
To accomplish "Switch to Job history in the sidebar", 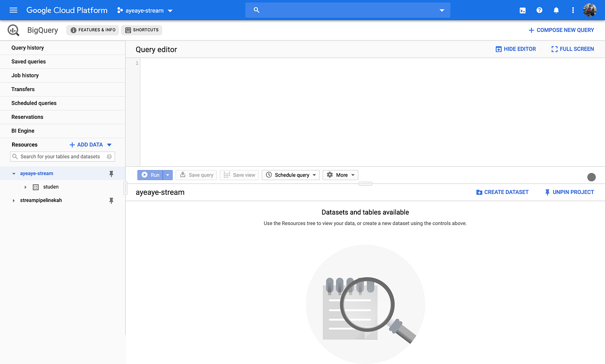I will click(25, 75).
